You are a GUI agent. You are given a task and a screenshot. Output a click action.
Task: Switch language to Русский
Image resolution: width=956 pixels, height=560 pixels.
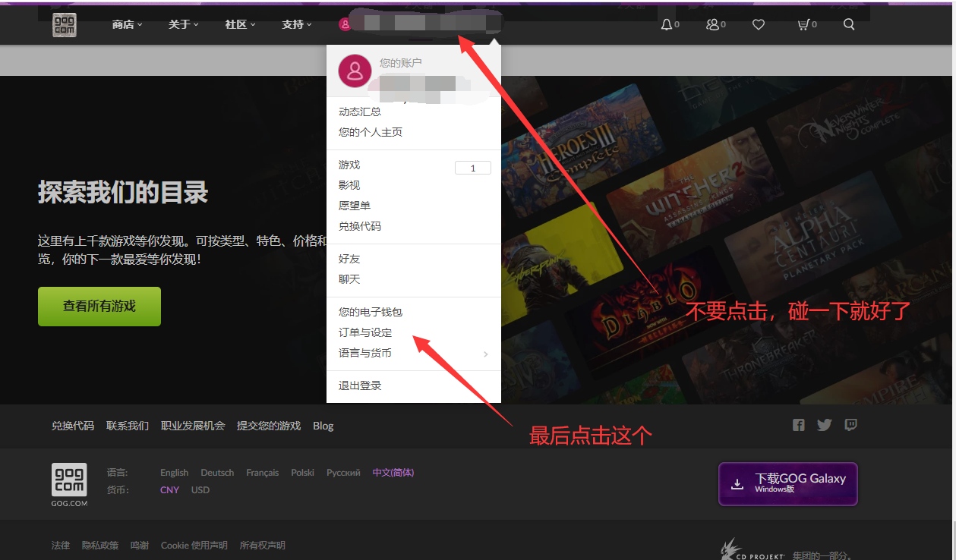click(x=343, y=472)
